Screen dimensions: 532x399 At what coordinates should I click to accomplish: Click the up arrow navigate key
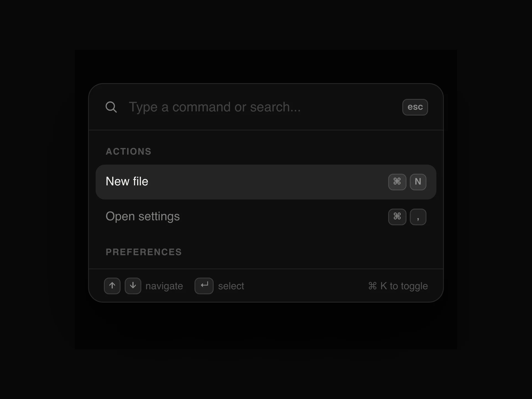[112, 286]
